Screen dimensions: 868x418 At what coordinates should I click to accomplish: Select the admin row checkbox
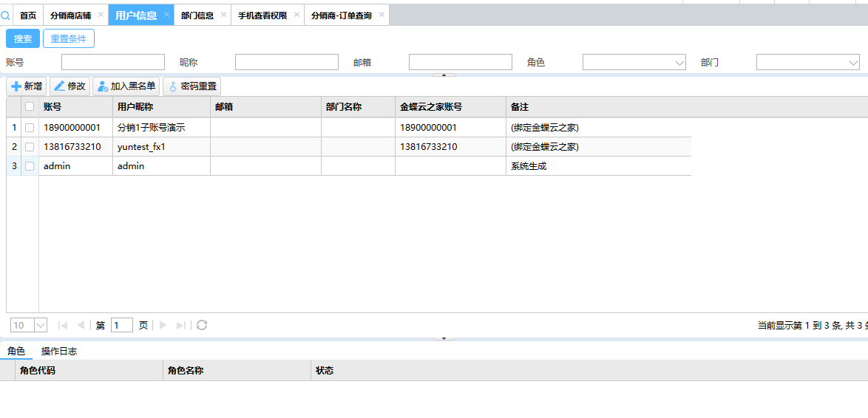[30, 166]
